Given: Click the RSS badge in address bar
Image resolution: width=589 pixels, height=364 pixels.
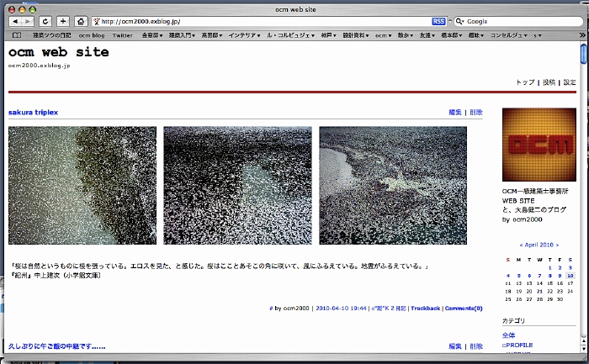Looking at the screenshot, I should pyautogui.click(x=438, y=21).
